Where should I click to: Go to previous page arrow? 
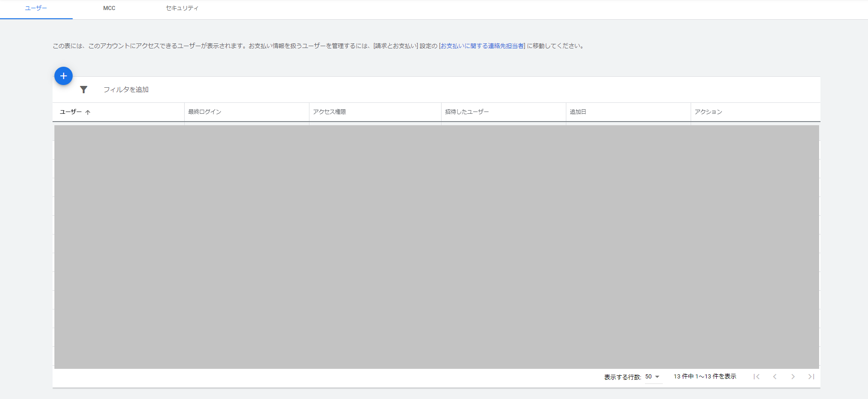coord(775,377)
